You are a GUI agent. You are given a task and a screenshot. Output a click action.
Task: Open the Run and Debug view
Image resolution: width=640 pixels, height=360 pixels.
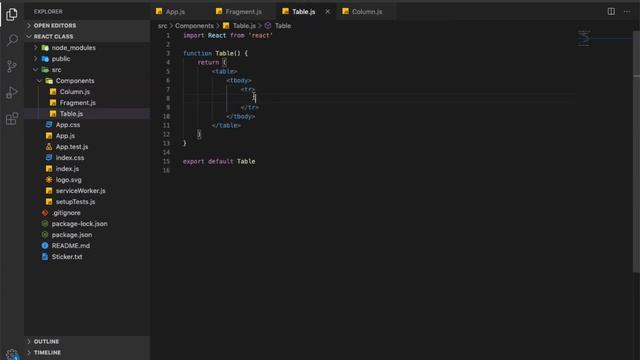pyautogui.click(x=12, y=93)
